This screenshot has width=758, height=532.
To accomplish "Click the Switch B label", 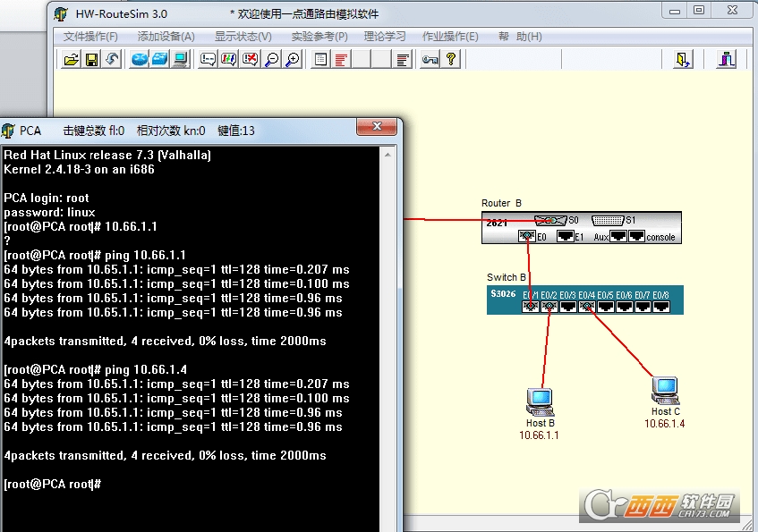I will tap(507, 277).
